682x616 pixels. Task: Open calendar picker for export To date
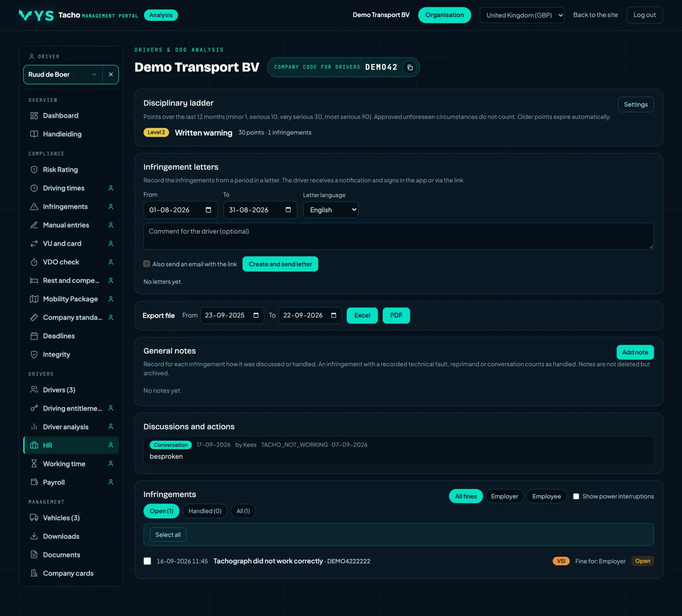tap(334, 315)
